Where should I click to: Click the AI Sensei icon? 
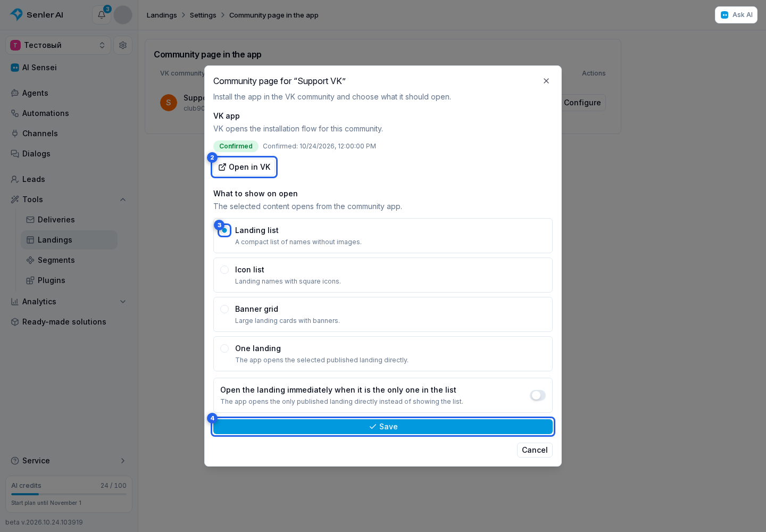coord(15,68)
